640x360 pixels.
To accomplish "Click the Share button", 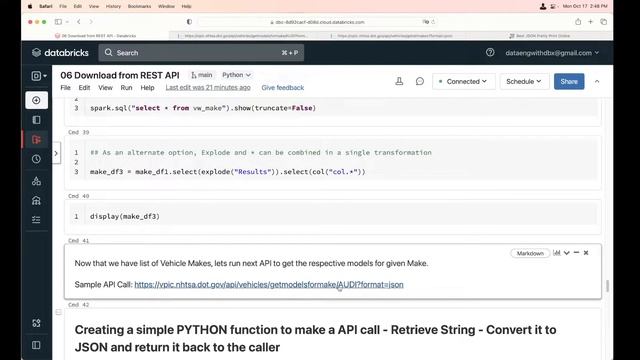I will click(x=569, y=82).
